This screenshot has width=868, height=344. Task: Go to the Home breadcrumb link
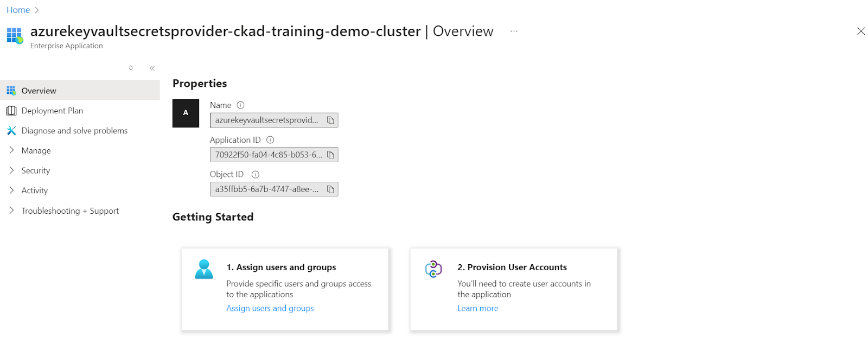coord(18,10)
